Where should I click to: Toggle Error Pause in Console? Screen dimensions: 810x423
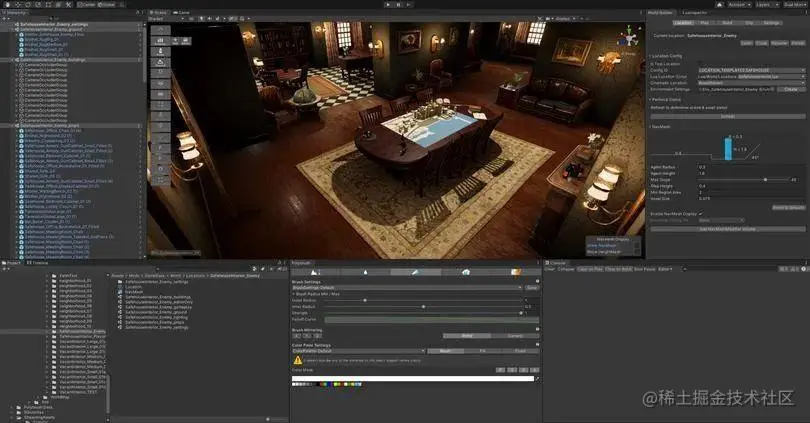tap(645, 269)
